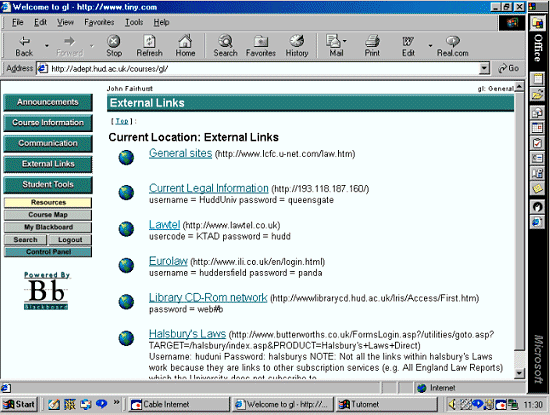
Task: Reload the page using Refresh
Action: point(149,46)
